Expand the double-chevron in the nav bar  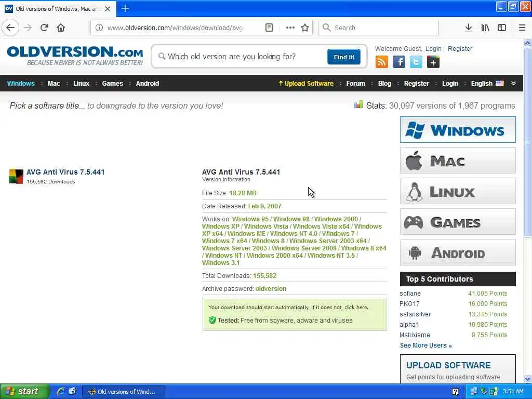513,84
